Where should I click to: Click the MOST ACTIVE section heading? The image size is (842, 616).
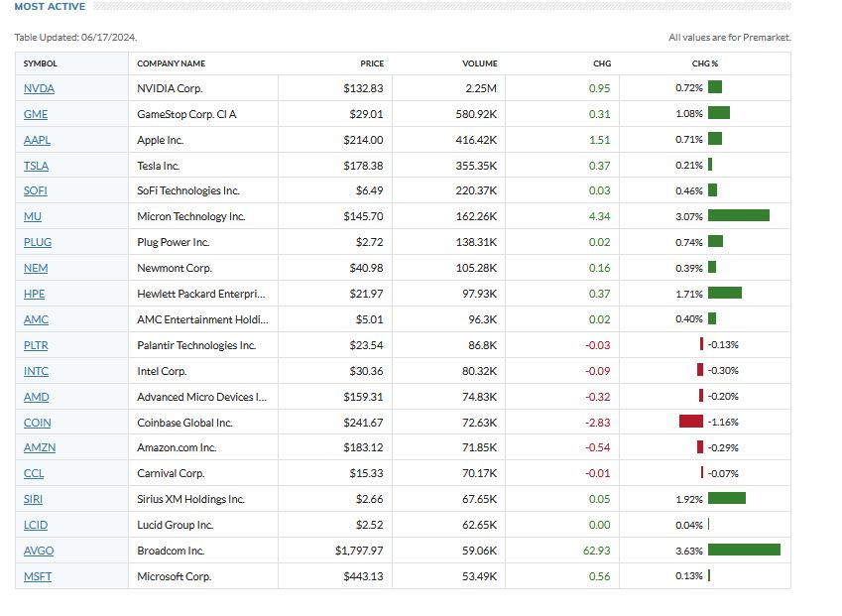(x=50, y=7)
